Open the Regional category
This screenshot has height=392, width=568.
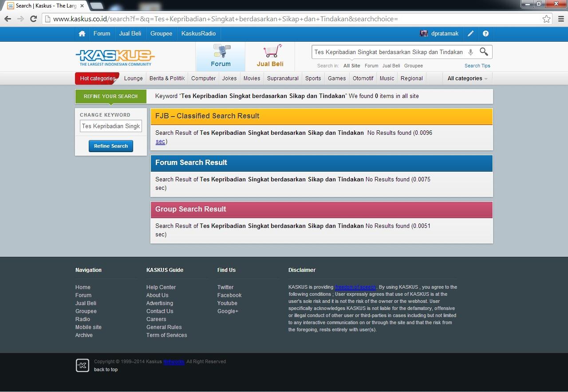click(x=411, y=78)
